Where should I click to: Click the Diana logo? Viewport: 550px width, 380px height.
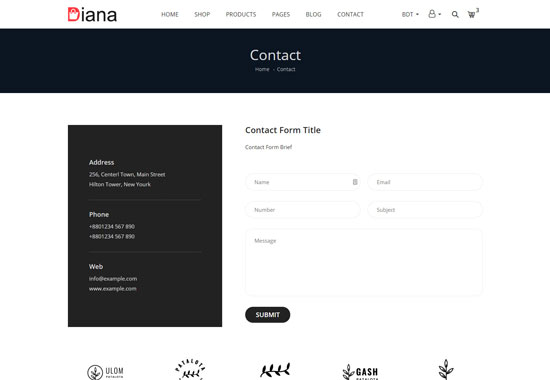tap(92, 15)
